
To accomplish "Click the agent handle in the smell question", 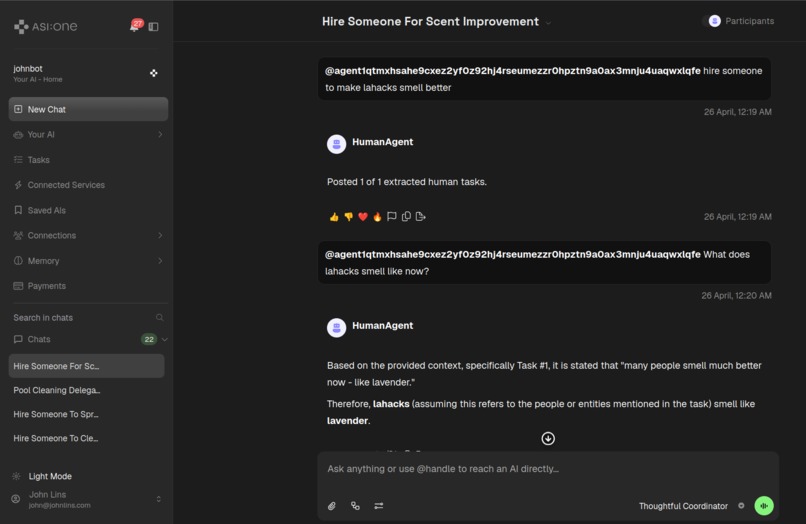I will (512, 255).
